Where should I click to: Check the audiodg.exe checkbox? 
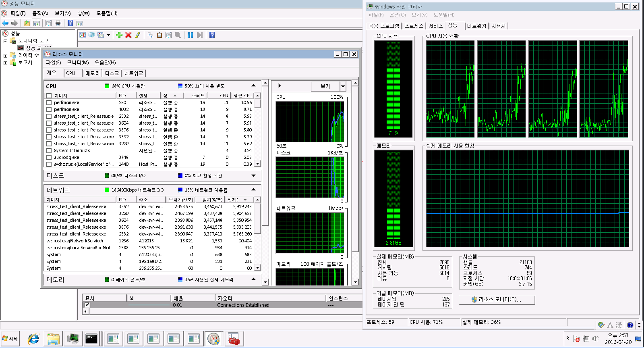coord(49,157)
